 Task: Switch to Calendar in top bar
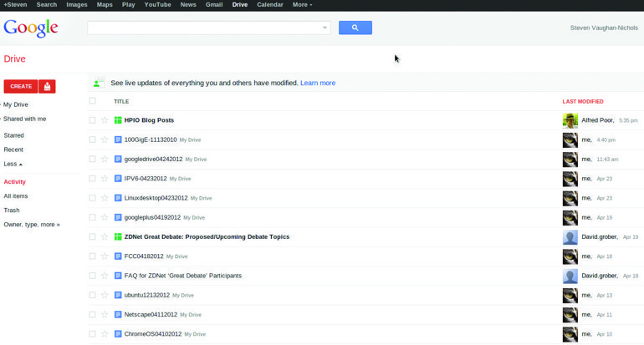coord(269,5)
